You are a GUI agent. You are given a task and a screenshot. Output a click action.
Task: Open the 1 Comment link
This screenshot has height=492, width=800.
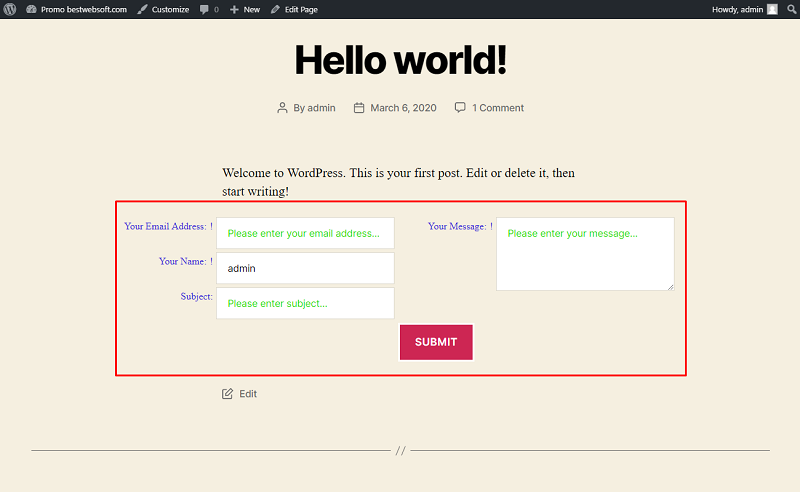(x=497, y=108)
